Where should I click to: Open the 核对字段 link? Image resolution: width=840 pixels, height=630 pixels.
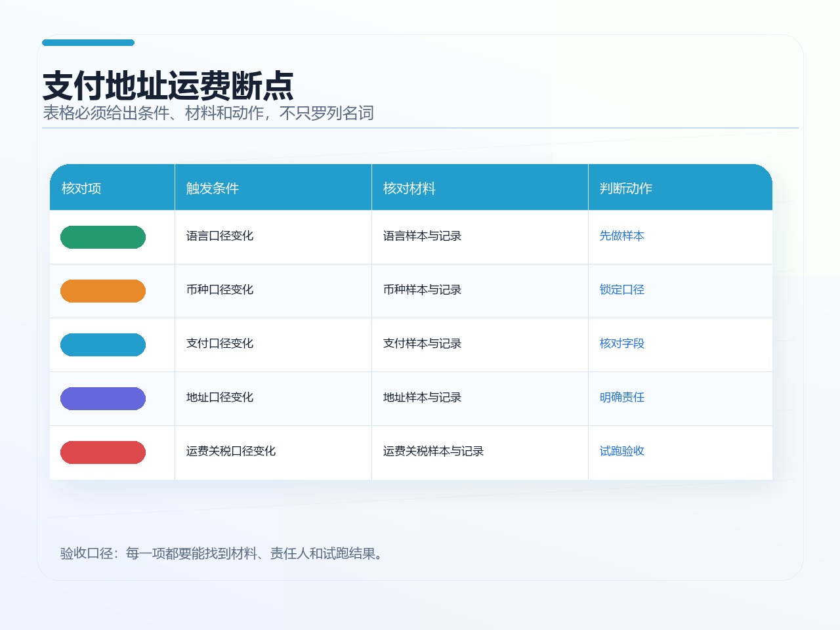(622, 343)
